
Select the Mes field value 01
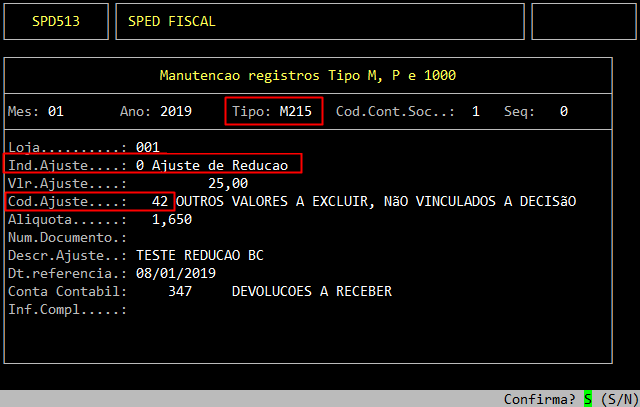55,111
